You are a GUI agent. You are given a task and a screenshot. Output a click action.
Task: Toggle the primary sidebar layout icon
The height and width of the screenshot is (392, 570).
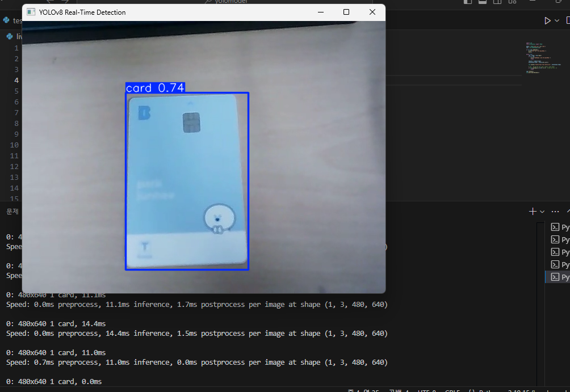468,2
